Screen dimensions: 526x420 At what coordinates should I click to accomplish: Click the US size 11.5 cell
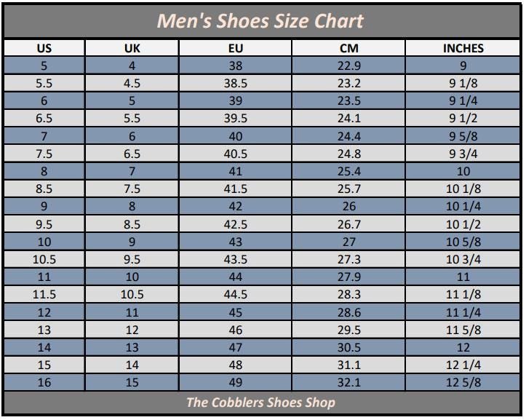[x=44, y=295]
